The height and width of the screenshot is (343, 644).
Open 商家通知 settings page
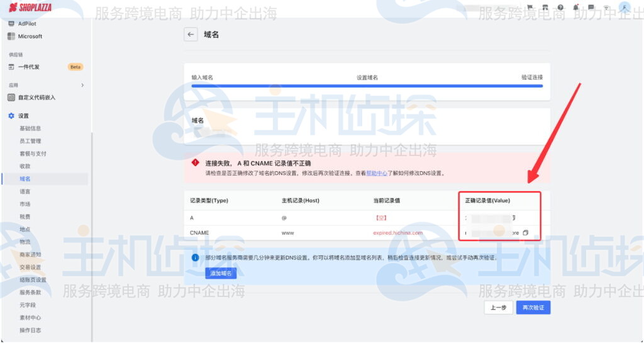[x=30, y=254]
